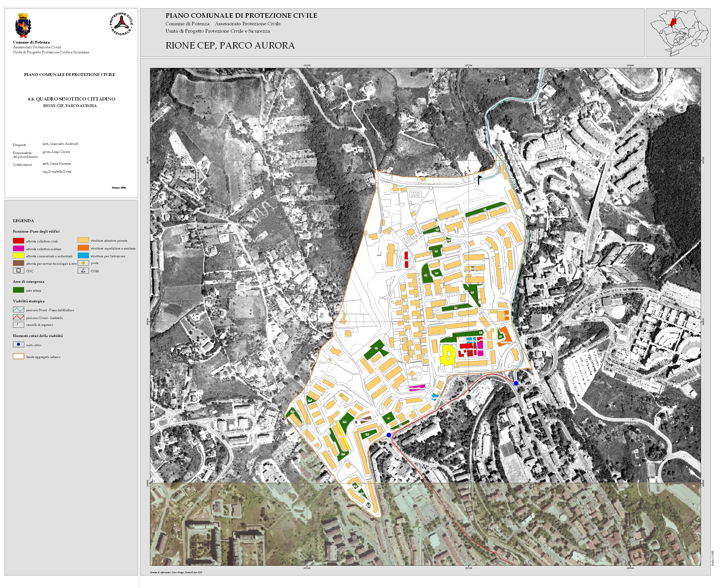Click the cancelli di ingresso flag legend icon
The width and height of the screenshot is (724, 588).
coord(18,324)
